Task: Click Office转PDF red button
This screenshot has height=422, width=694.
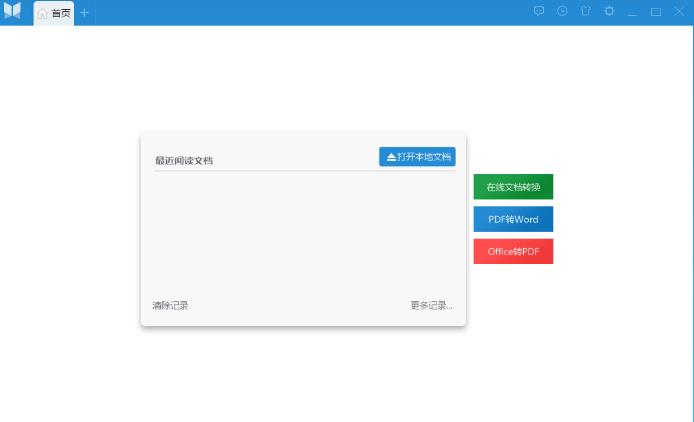Action: [x=513, y=252]
